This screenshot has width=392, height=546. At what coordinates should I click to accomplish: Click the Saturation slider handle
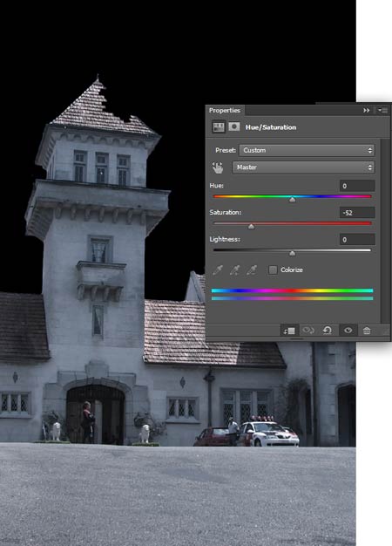[x=251, y=227]
